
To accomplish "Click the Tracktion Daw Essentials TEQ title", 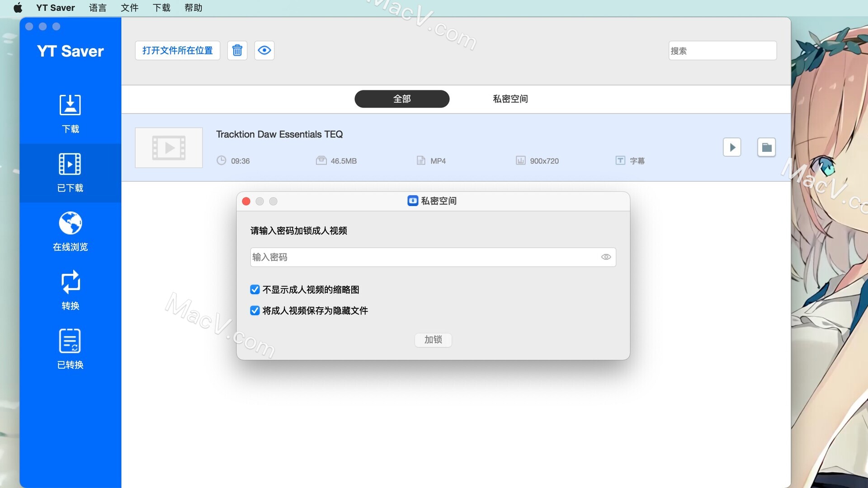I will [x=279, y=134].
